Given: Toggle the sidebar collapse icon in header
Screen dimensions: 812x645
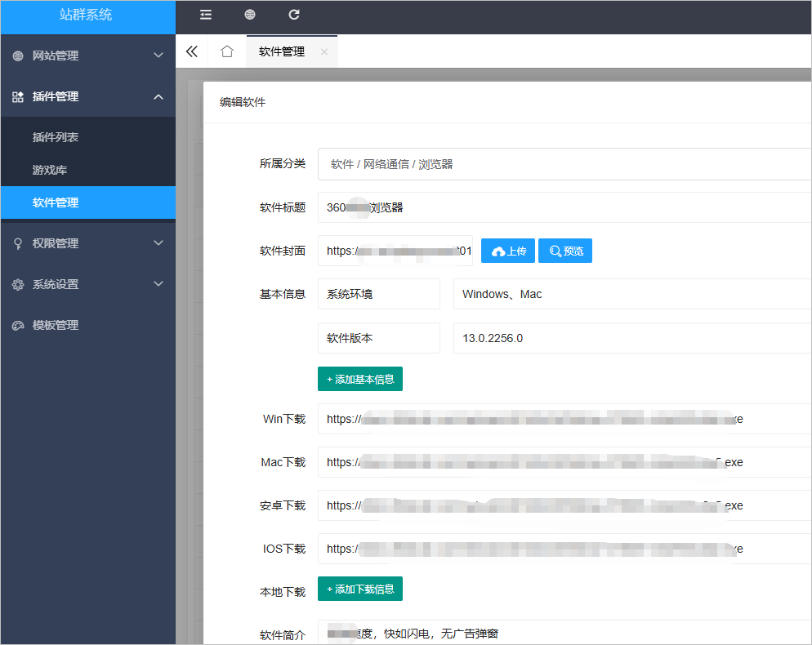Looking at the screenshot, I should pyautogui.click(x=206, y=15).
